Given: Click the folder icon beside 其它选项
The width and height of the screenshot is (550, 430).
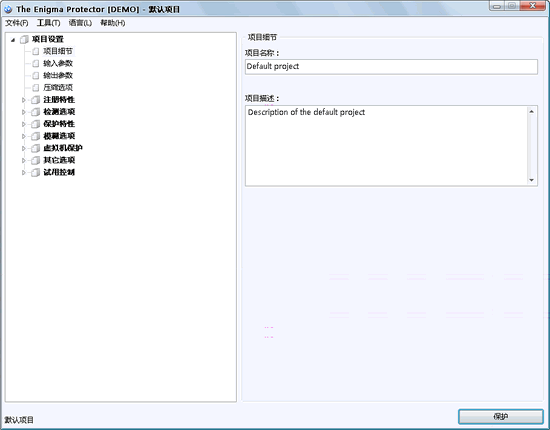Looking at the screenshot, I should click(35, 160).
